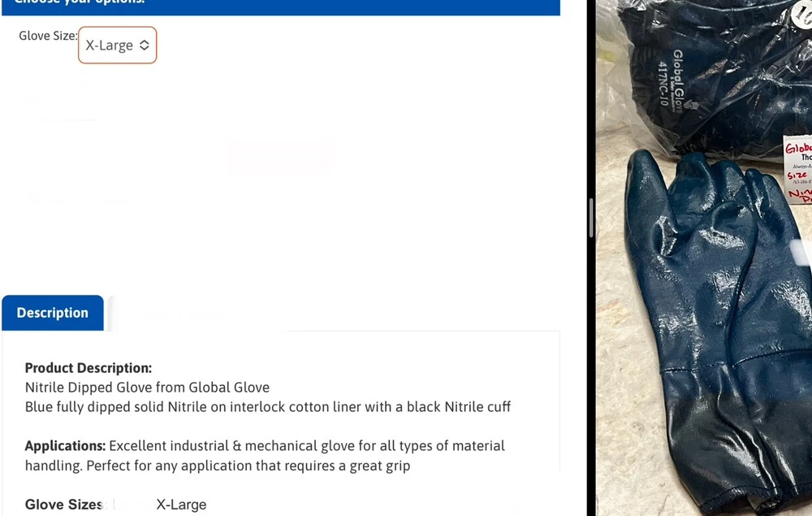Click the 417NC-10 print on bag
Image resolution: width=812 pixels, height=516 pixels.
(x=663, y=83)
